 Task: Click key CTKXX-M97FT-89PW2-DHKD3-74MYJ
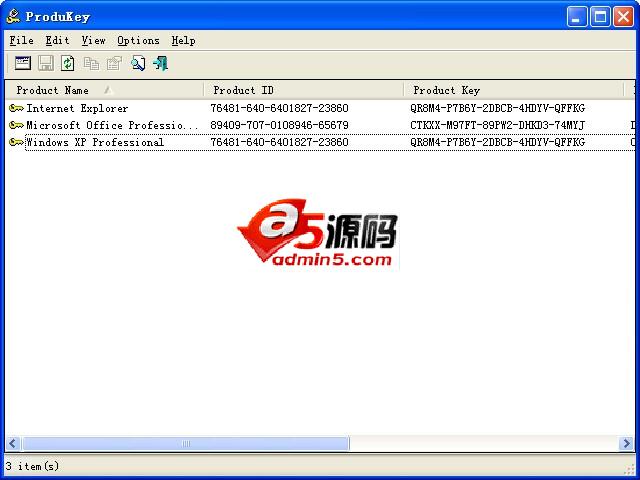pos(498,125)
